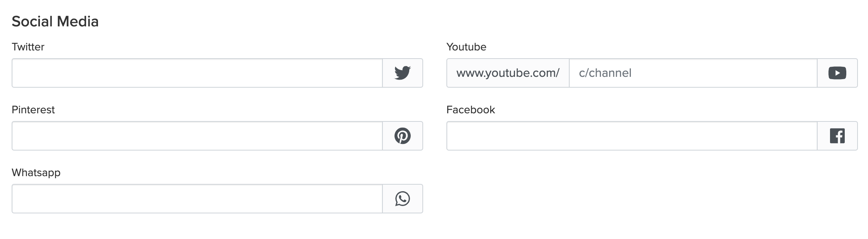This screenshot has height=239, width=868.
Task: Click the Twitter bird icon
Action: tap(402, 73)
